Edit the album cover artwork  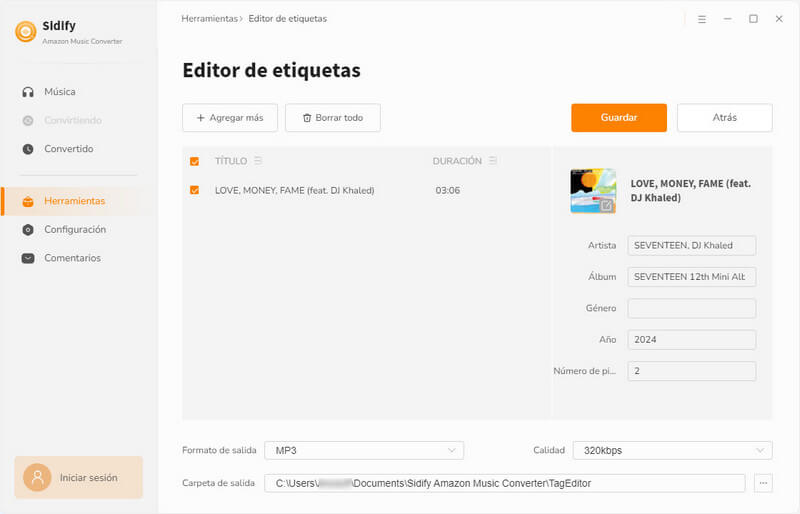[x=606, y=205]
